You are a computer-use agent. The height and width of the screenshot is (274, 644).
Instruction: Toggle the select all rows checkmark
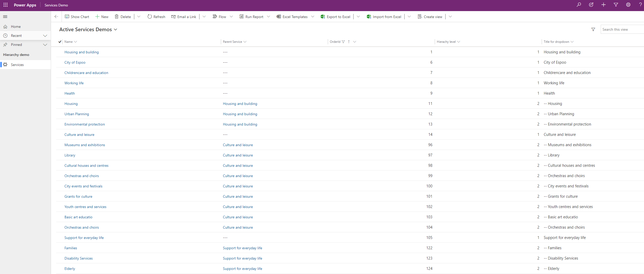click(60, 42)
